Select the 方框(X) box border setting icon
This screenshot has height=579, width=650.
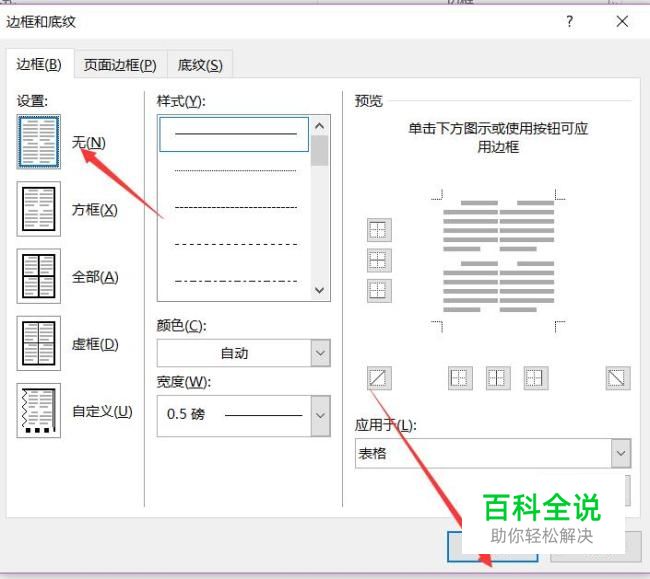pos(39,209)
